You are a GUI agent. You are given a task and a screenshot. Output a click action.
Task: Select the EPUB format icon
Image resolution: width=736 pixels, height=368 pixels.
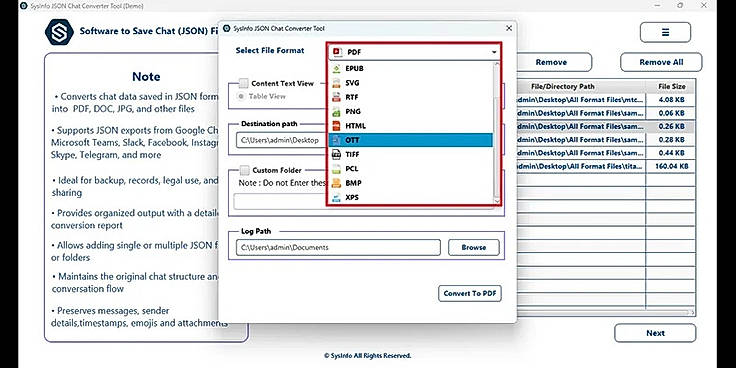[336, 69]
